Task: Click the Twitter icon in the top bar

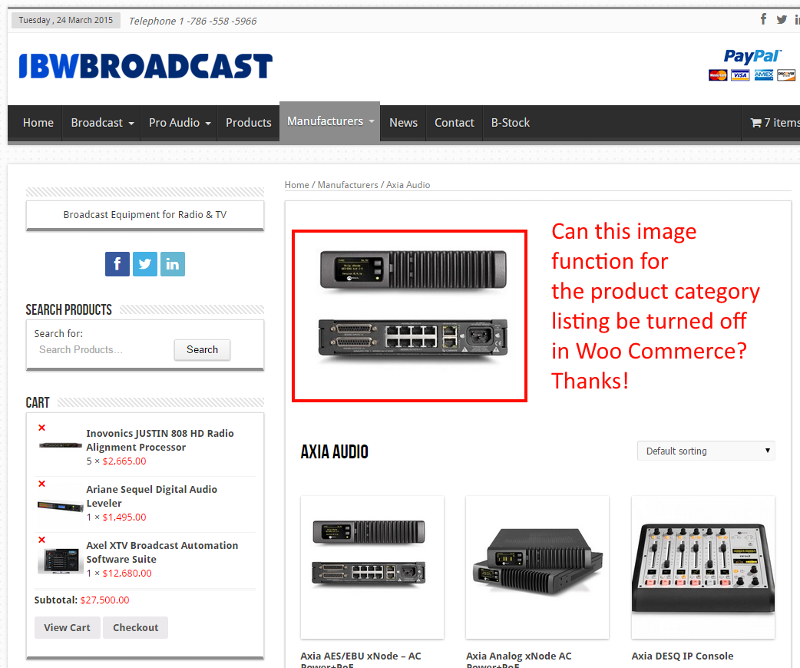Action: (781, 20)
